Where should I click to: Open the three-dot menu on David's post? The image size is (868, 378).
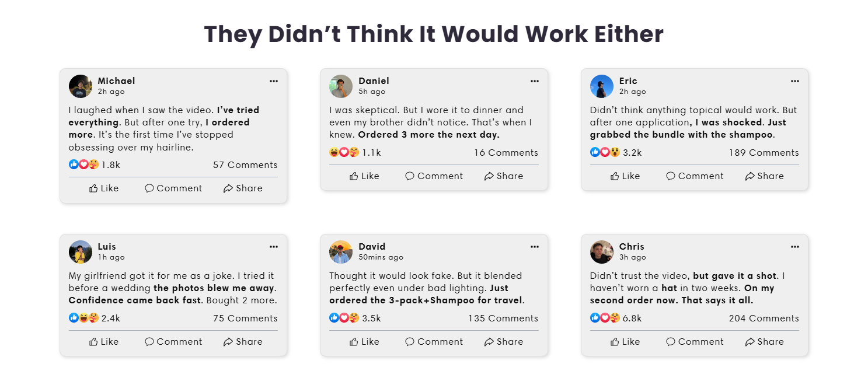535,247
